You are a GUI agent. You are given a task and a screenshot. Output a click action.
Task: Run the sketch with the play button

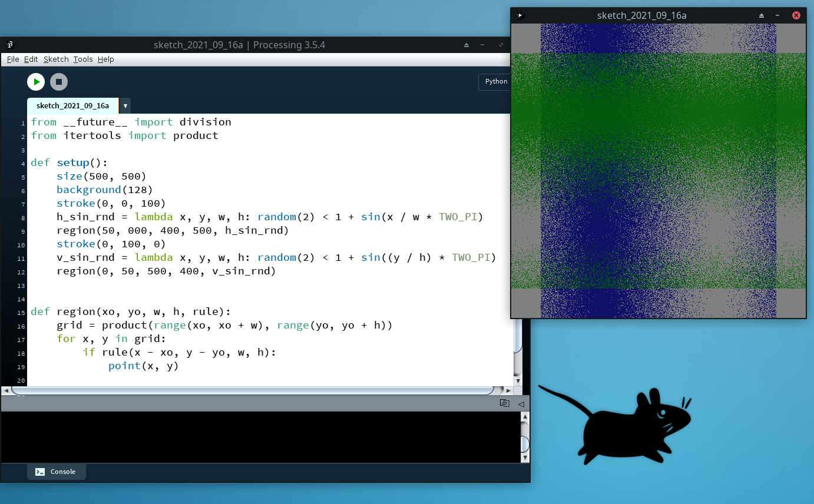tap(36, 82)
